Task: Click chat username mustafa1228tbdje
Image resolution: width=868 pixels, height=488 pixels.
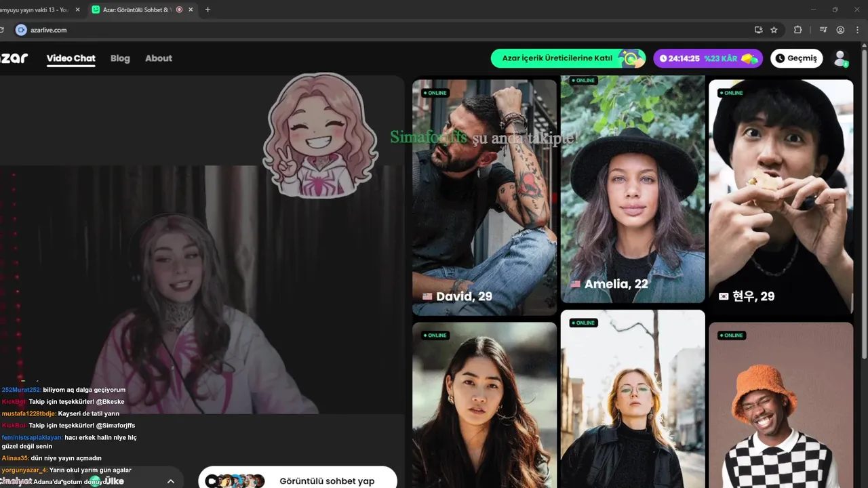Action: (x=28, y=413)
